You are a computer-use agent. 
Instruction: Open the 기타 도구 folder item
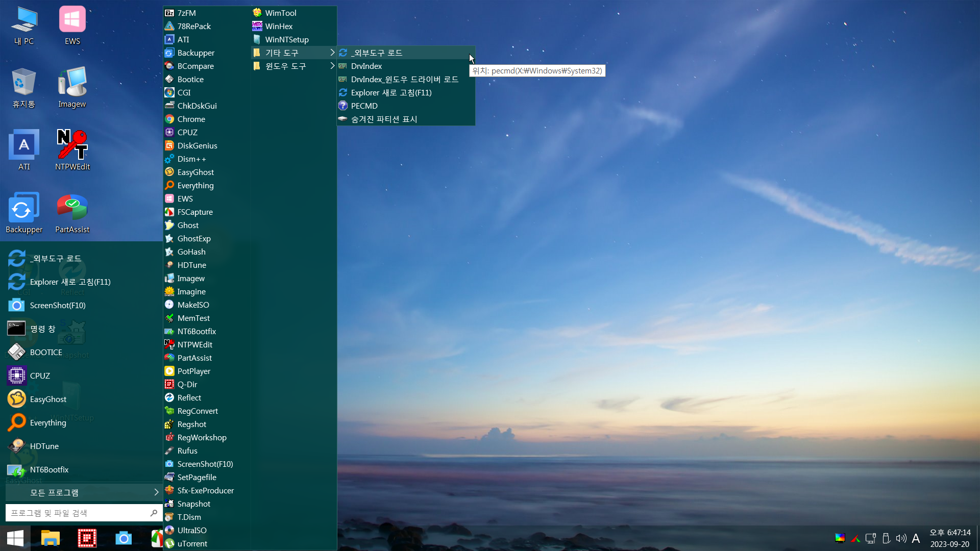coord(293,53)
